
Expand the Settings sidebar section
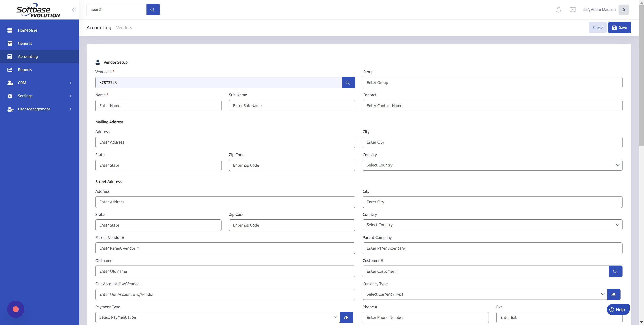coord(70,96)
